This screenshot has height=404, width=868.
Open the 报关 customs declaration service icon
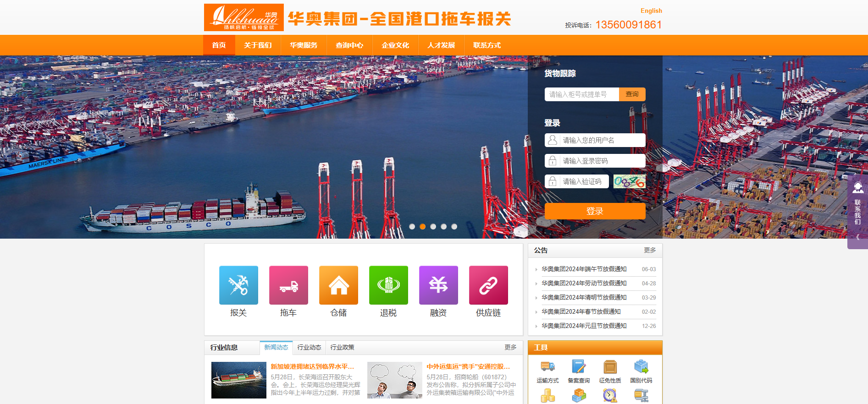coord(238,285)
